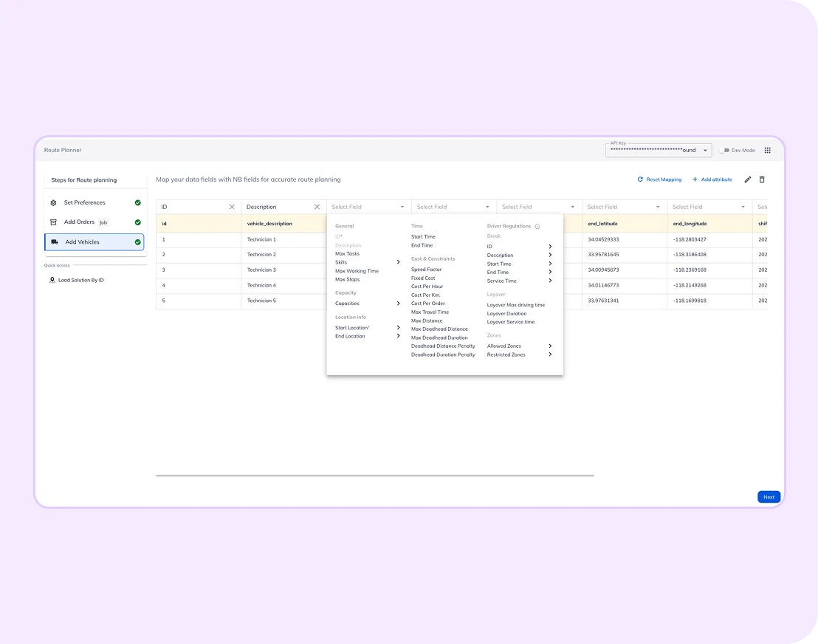Select the Fixed Cost option
This screenshot has height=644, width=818.
423,278
